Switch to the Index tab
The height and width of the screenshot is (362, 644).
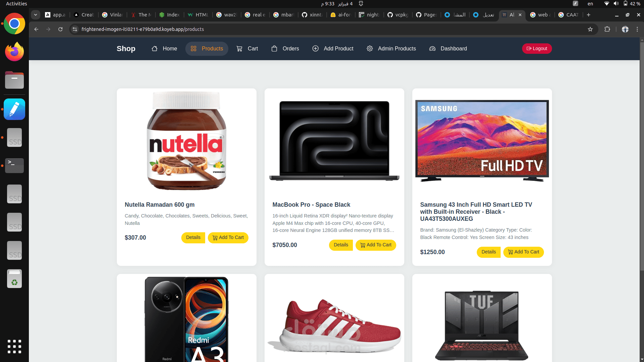pos(170,15)
